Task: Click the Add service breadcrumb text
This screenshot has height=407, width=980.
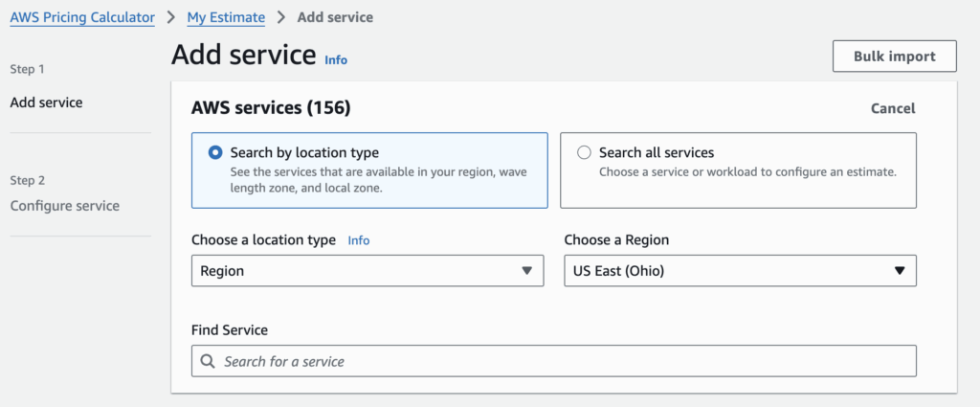Action: tap(335, 17)
